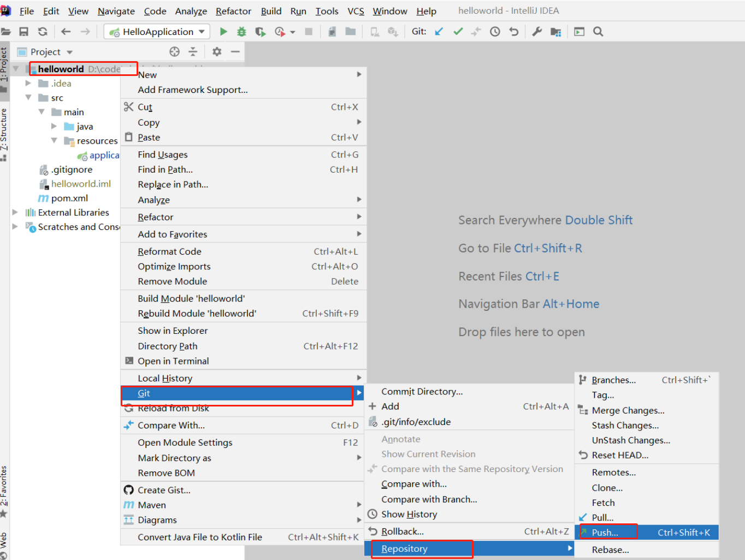
Task: Choose Rollback... in the Git submenu
Action: click(469, 532)
